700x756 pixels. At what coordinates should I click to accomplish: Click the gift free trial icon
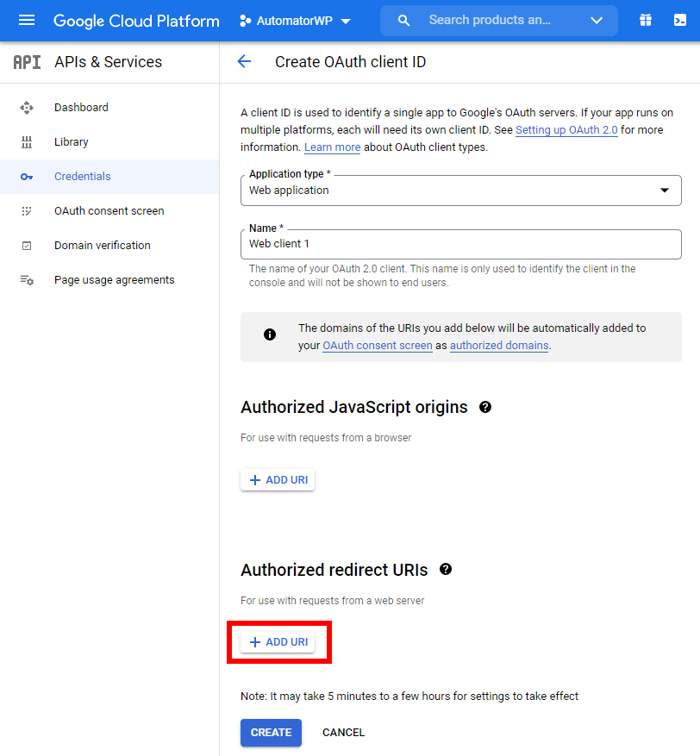click(646, 20)
